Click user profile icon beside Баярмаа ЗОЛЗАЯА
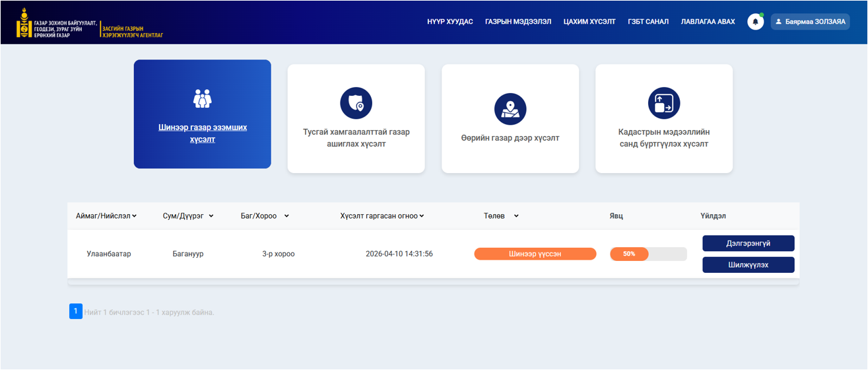 click(778, 22)
